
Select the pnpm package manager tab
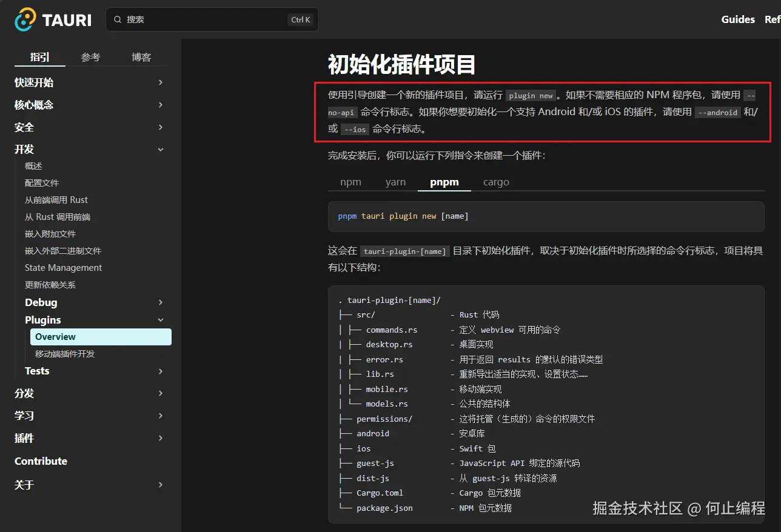pyautogui.click(x=444, y=182)
